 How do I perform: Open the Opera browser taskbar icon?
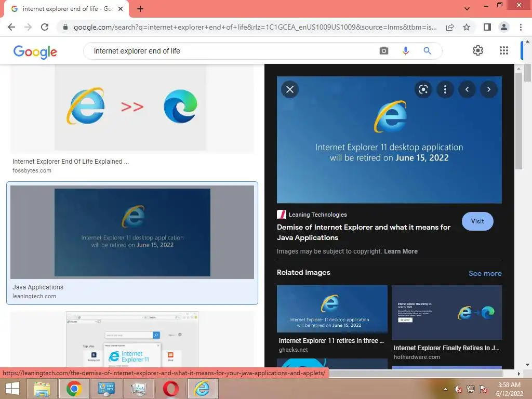click(170, 389)
